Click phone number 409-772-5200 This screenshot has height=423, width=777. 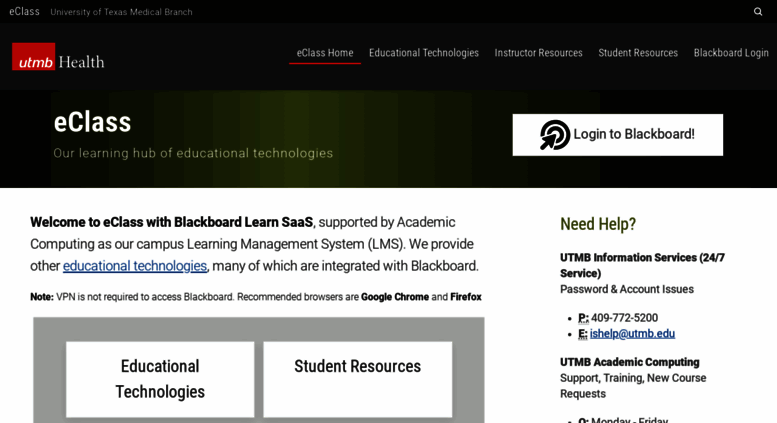tap(624, 318)
